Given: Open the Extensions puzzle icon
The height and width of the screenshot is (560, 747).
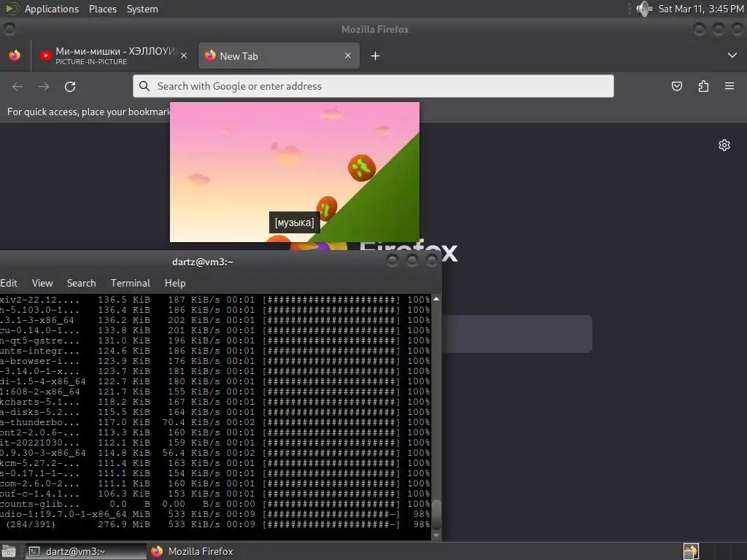Looking at the screenshot, I should (x=703, y=86).
